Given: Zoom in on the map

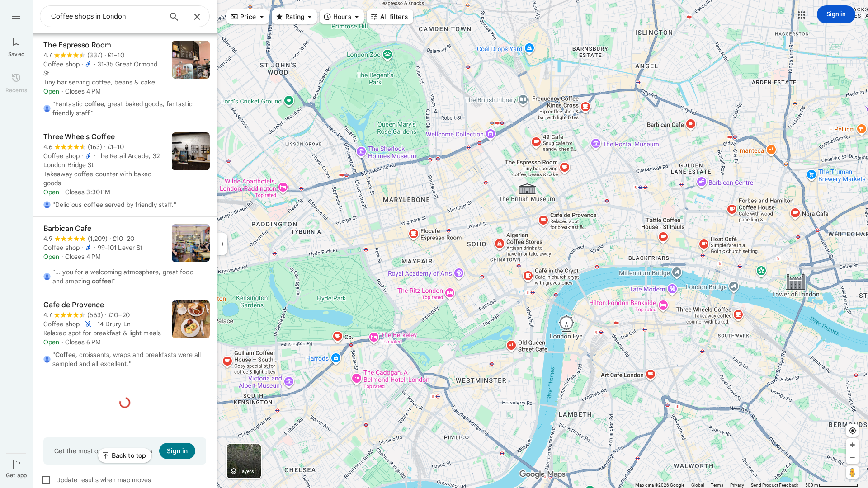Looking at the screenshot, I should tap(852, 445).
